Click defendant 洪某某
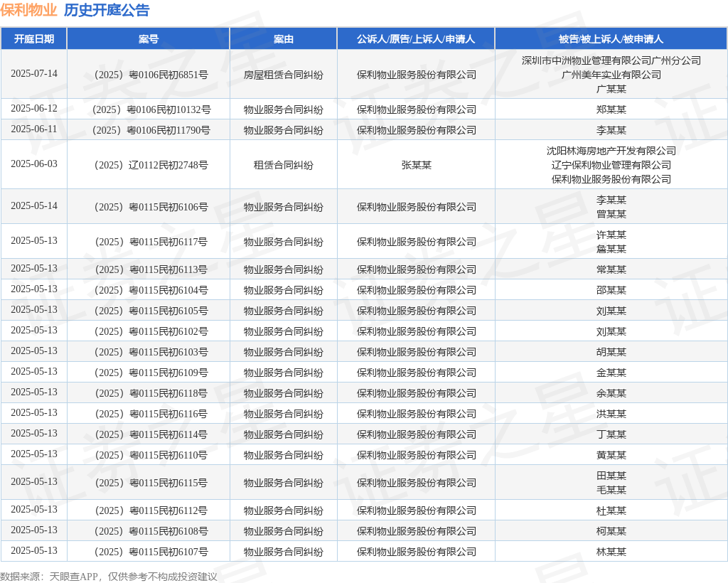 611,414
